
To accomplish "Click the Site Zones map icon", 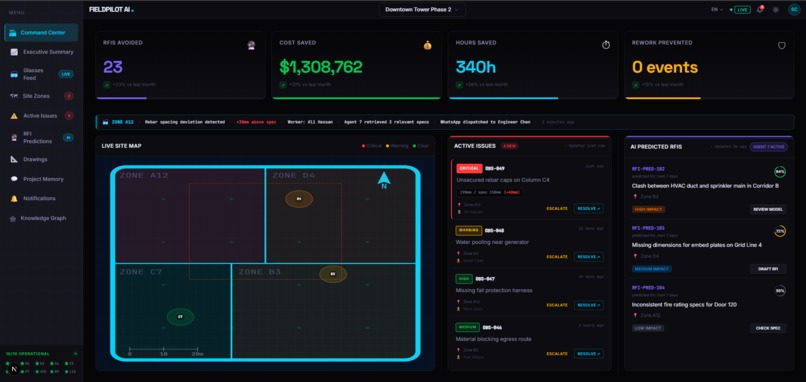I will (x=14, y=96).
